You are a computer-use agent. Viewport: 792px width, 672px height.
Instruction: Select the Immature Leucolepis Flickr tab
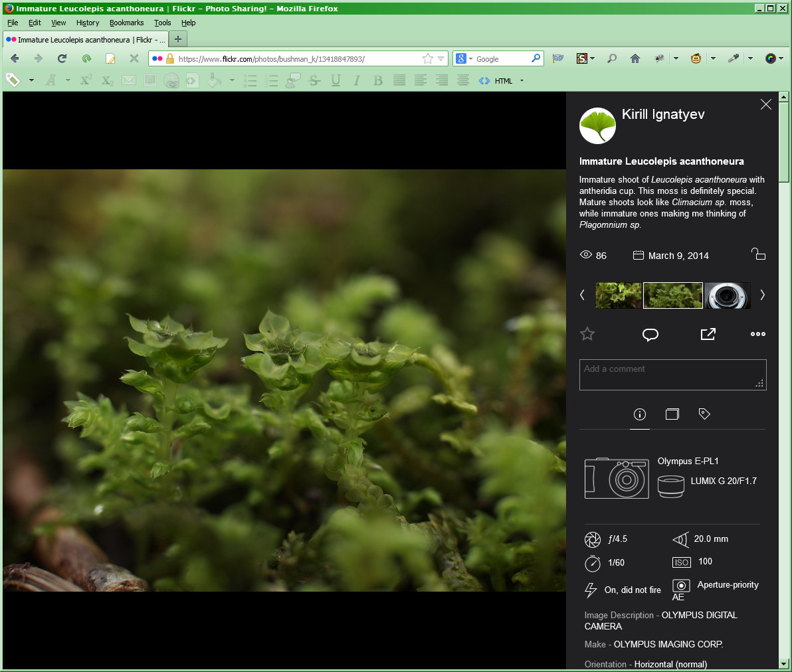[85, 39]
